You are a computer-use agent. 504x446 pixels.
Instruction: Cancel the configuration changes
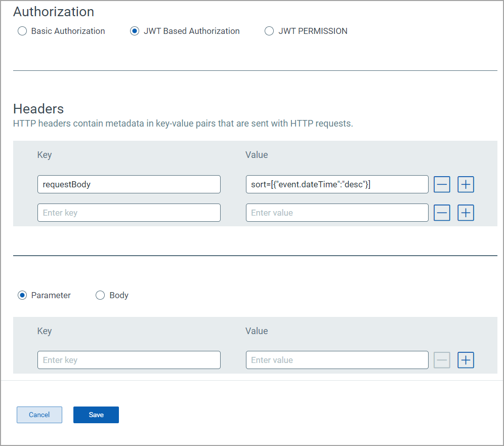(39, 415)
